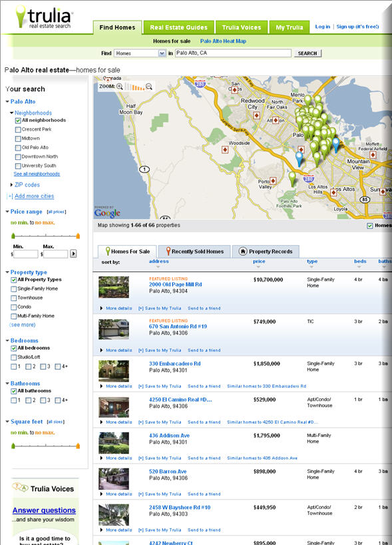Screen dimensions: 392x545
Task: Click the SEARCH button
Action: [x=307, y=53]
